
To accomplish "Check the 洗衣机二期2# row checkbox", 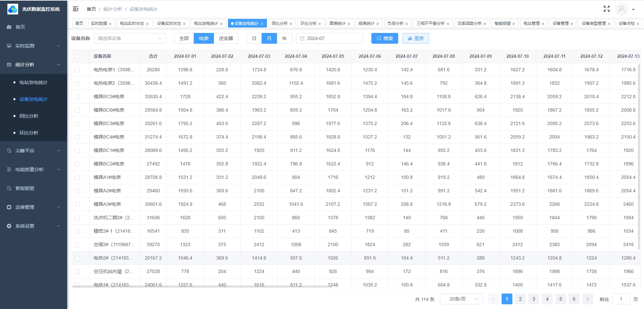I will click(78, 218).
